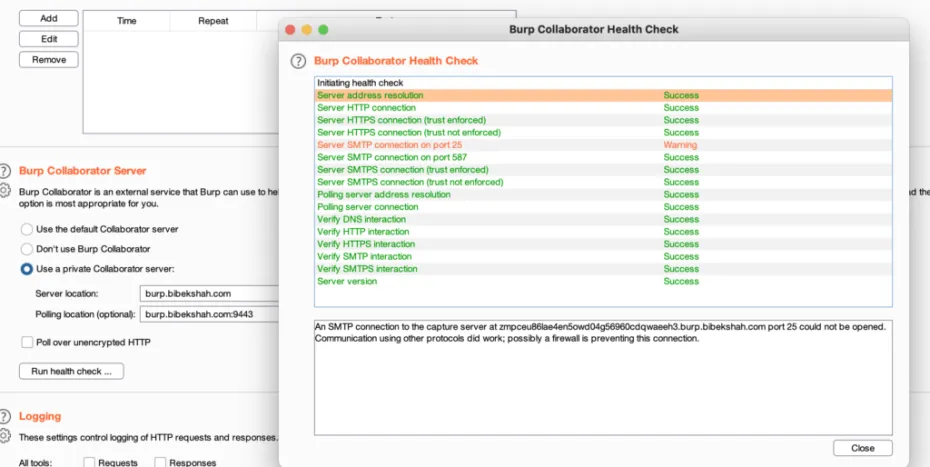Open help for Burp Collaborator Health Check
Viewport: 930px width, 467px height.
pyautogui.click(x=298, y=61)
